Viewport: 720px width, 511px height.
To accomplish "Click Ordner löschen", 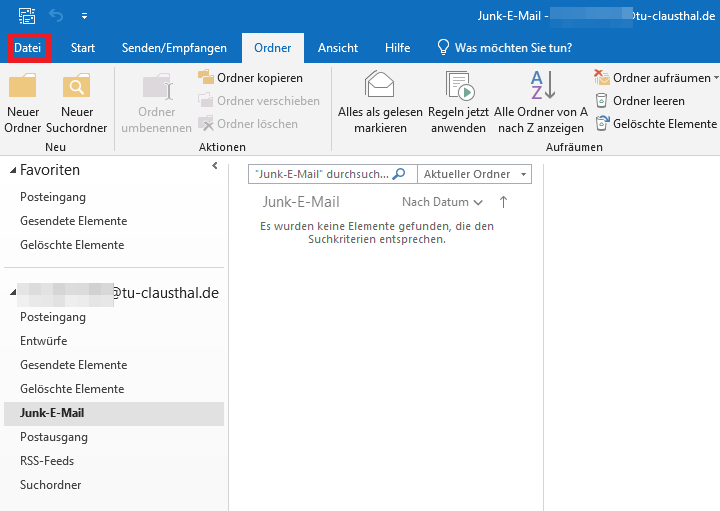I will 248,124.
